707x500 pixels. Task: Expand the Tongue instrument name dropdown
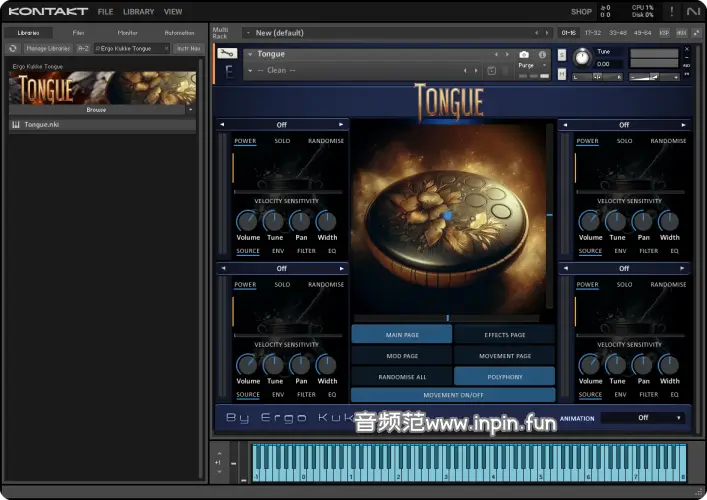point(250,55)
